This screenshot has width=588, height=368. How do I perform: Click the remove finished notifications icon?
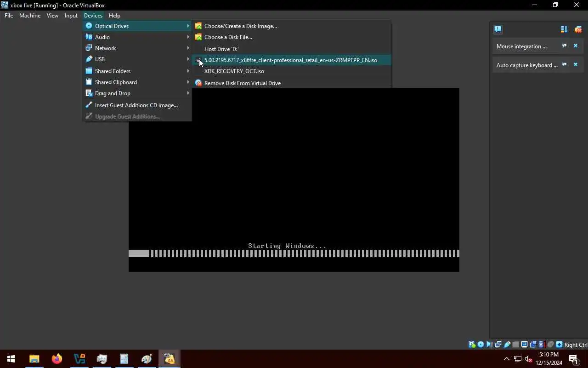[x=578, y=29]
